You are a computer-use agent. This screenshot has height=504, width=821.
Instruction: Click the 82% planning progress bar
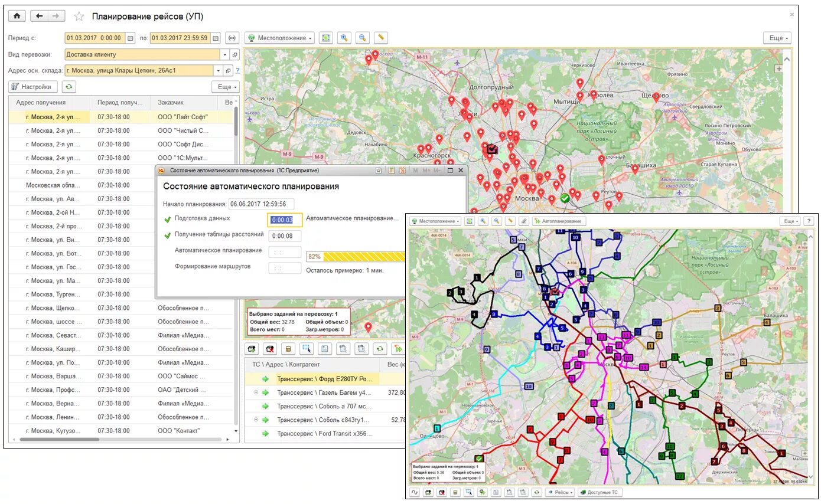(356, 257)
